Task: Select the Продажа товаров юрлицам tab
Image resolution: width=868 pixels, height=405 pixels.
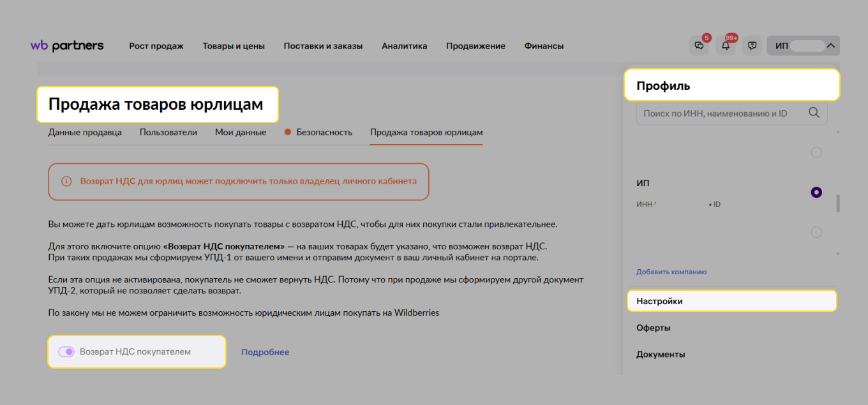Action: (x=426, y=133)
